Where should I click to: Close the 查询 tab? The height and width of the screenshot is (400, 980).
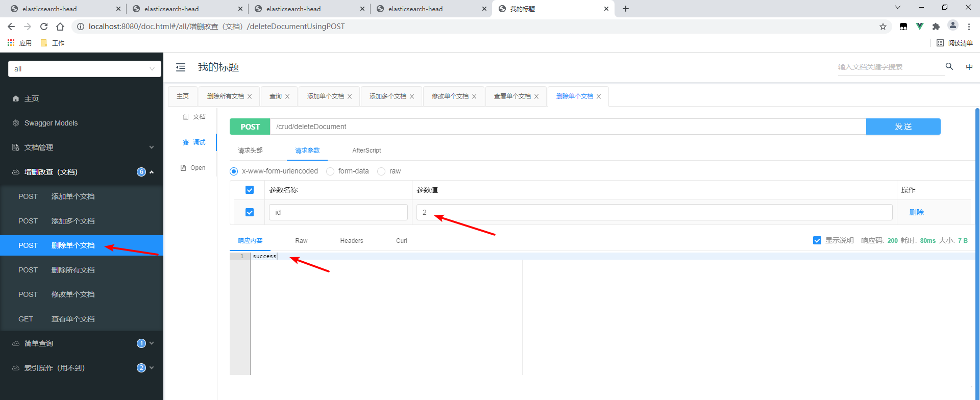[x=287, y=96]
